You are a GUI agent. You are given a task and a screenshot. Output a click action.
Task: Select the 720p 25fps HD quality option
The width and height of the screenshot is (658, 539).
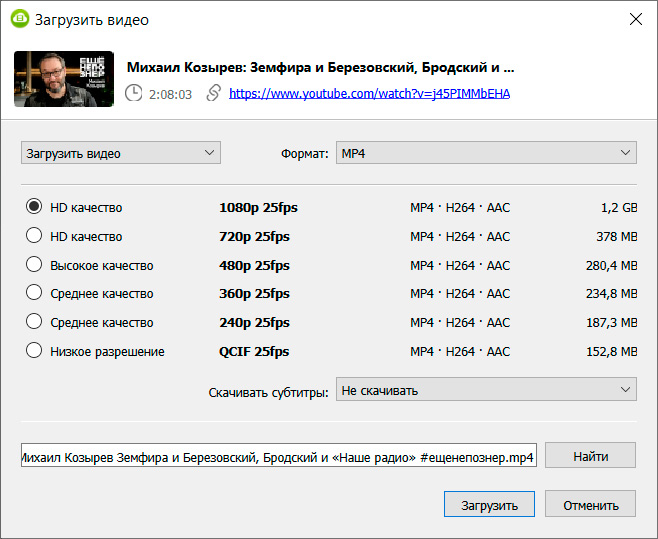pos(34,236)
